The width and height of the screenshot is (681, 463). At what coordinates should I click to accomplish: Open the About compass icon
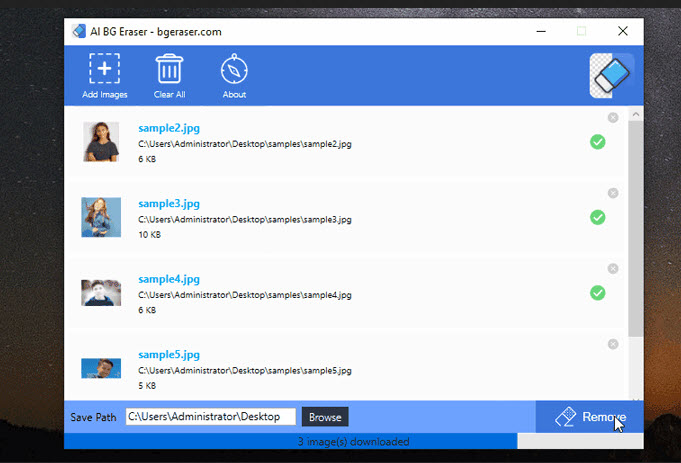(234, 68)
